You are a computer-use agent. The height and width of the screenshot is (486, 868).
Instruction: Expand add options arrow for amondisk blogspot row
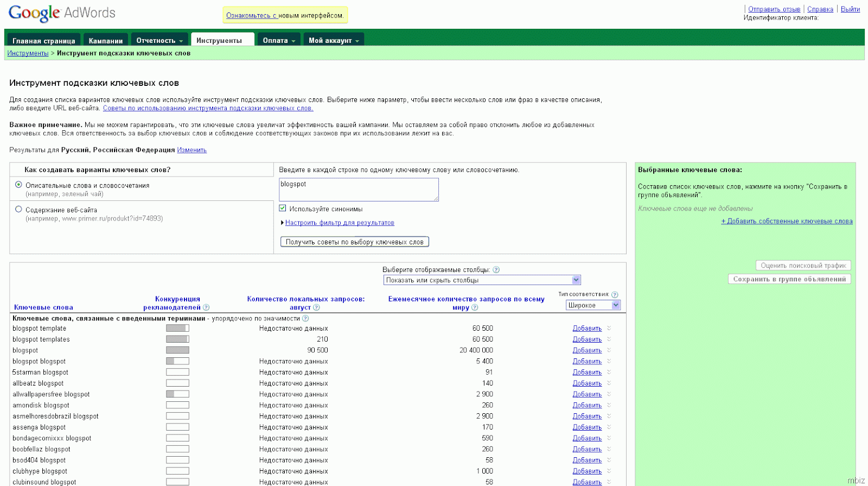click(609, 405)
